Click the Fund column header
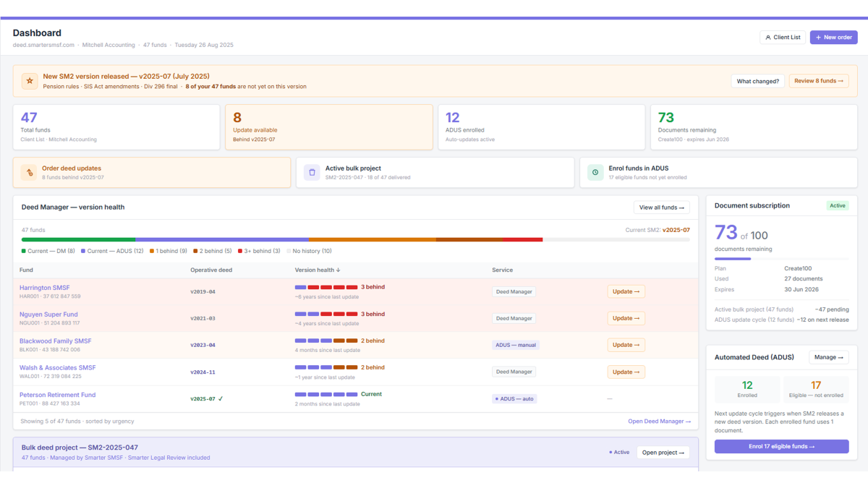 (x=26, y=270)
